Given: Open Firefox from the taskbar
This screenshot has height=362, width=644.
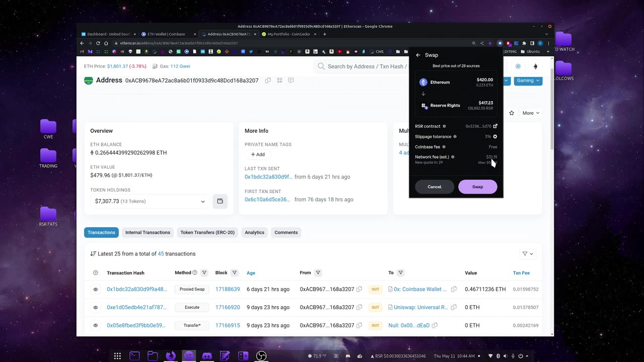Looking at the screenshot, I should point(171,356).
